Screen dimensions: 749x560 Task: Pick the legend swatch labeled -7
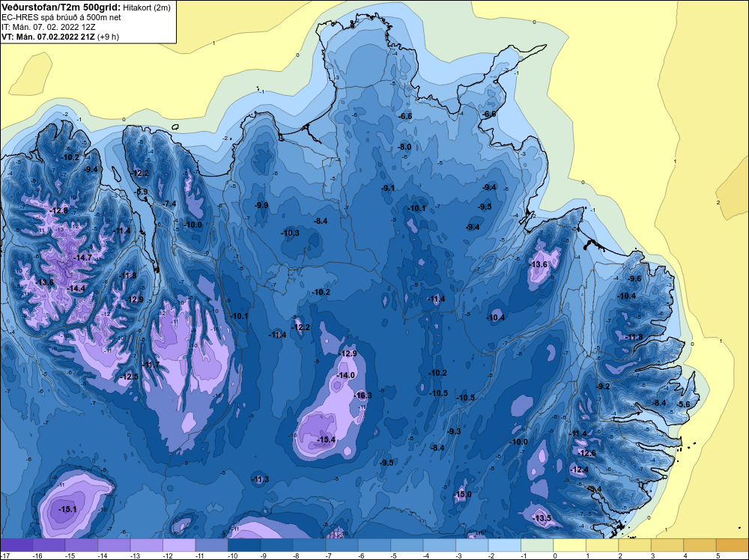click(x=342, y=545)
